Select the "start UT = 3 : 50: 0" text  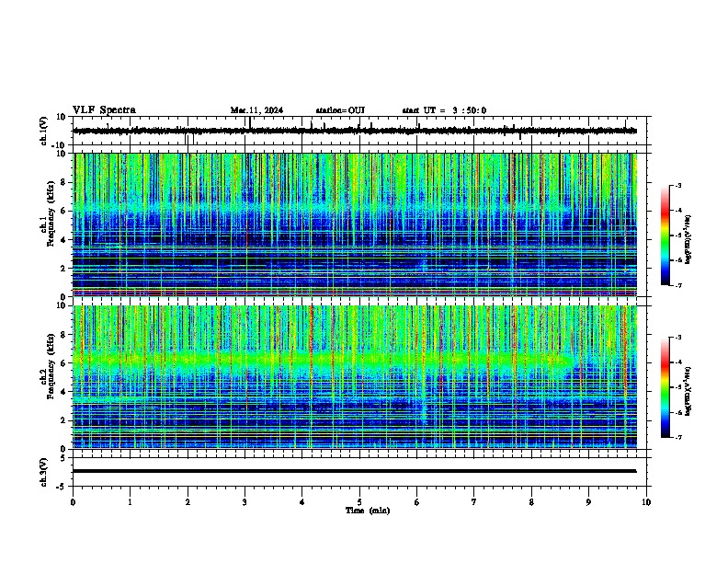click(x=444, y=110)
